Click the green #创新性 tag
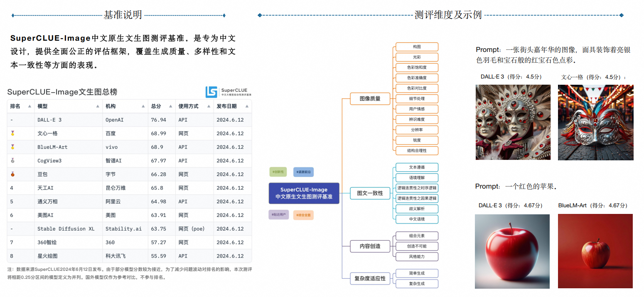The image size is (644, 297). click(x=278, y=172)
